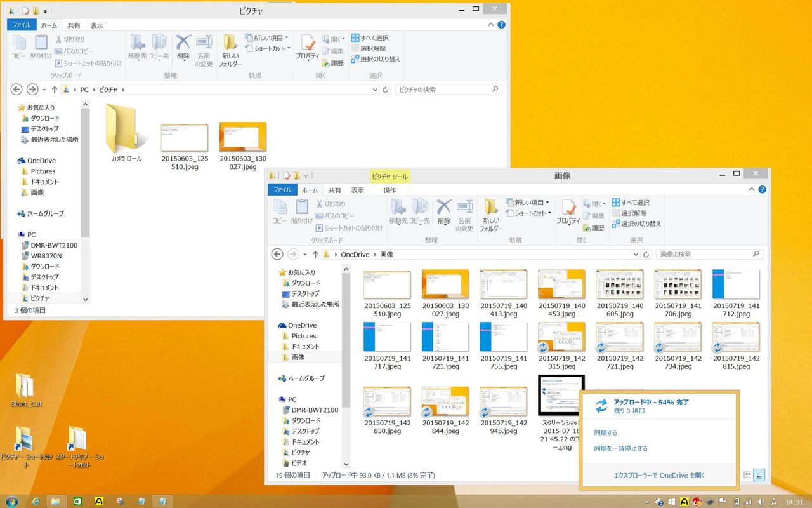Open ショートカット dropdown in 画像 window
The height and width of the screenshot is (508, 812).
(x=528, y=213)
